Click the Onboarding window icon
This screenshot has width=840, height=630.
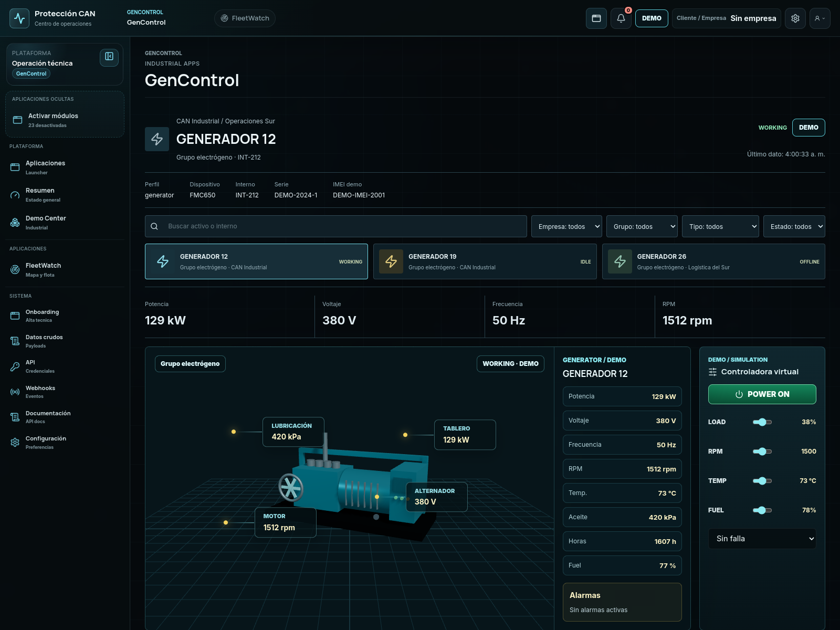tap(15, 316)
